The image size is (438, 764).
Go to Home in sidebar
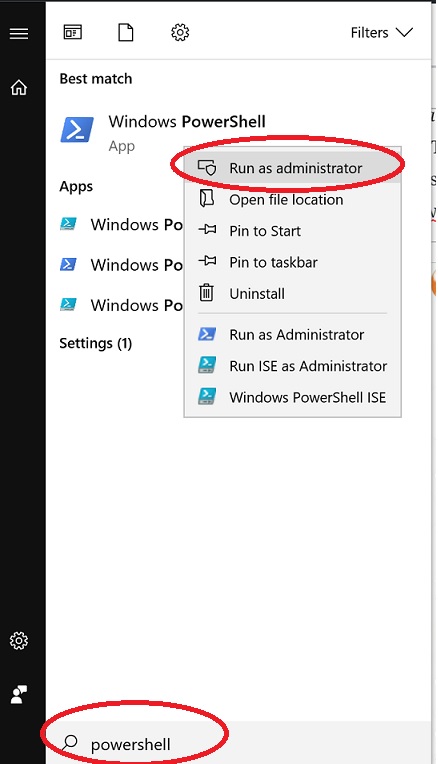[x=19, y=88]
